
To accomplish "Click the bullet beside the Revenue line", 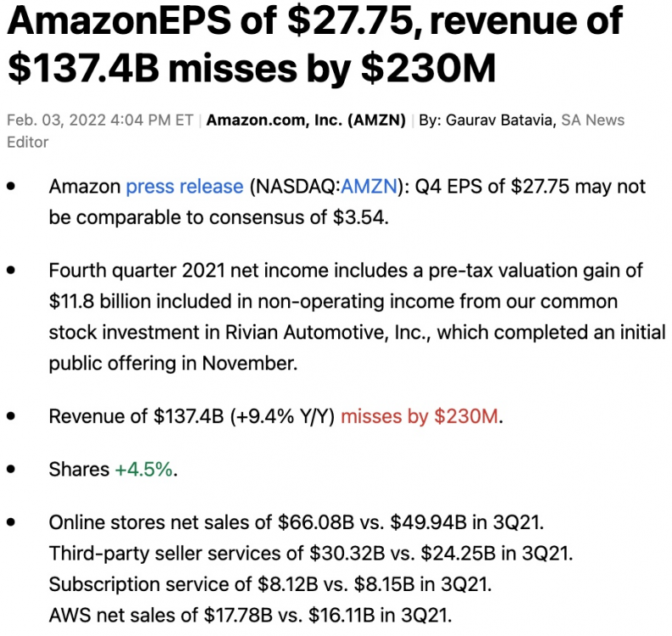I will [11, 416].
